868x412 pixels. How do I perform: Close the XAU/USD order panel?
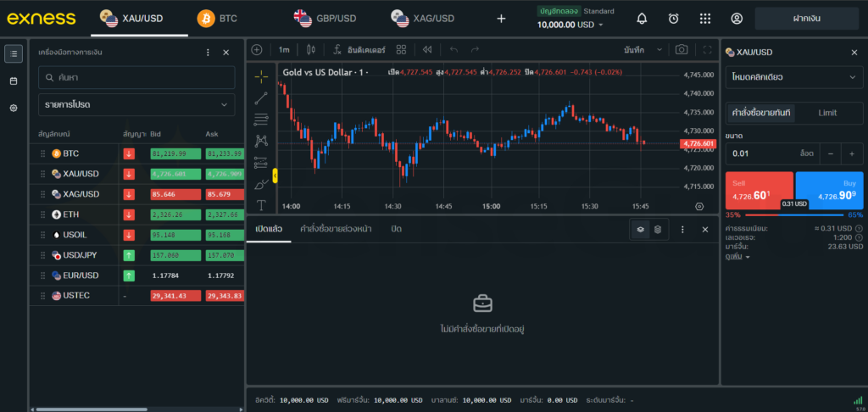(x=854, y=52)
